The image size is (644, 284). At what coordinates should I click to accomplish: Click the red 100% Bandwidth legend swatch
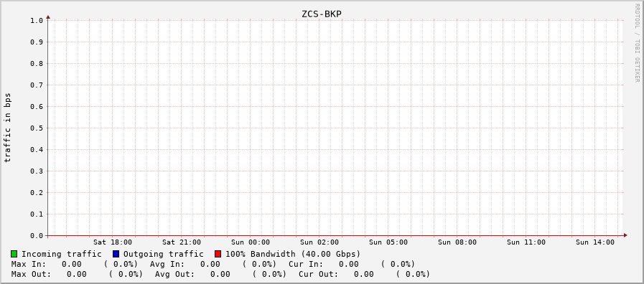click(218, 254)
